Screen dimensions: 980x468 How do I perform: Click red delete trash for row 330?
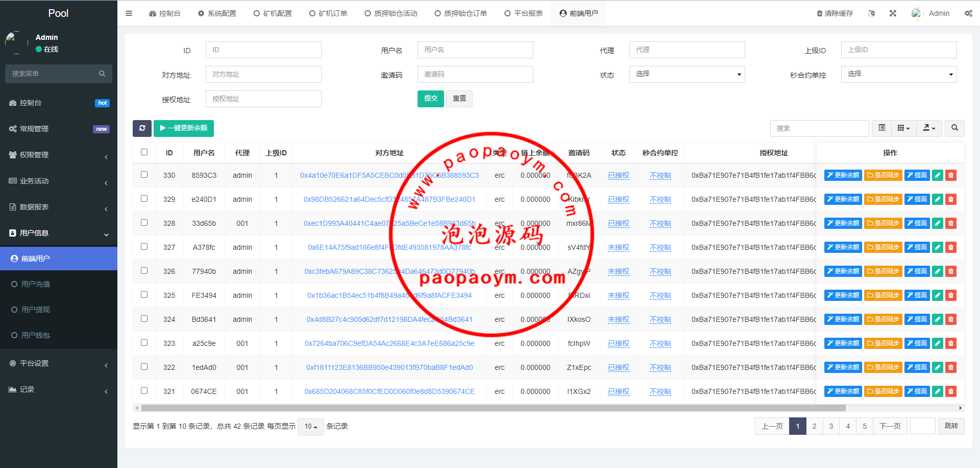click(951, 175)
